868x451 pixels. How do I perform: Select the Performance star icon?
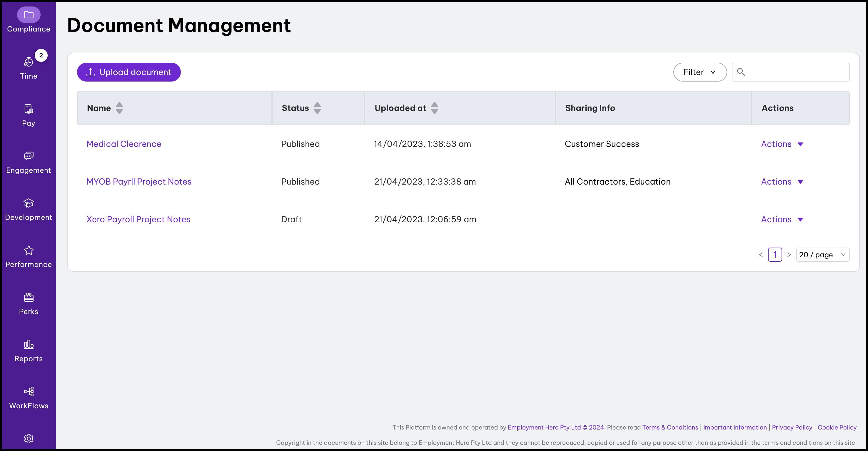click(x=28, y=251)
